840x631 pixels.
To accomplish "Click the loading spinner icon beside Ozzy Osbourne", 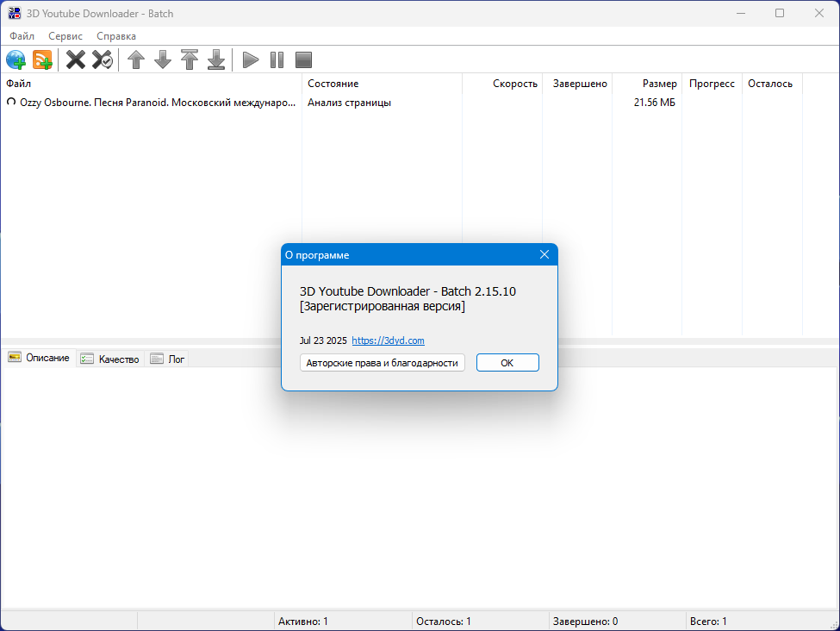I will [x=11, y=102].
